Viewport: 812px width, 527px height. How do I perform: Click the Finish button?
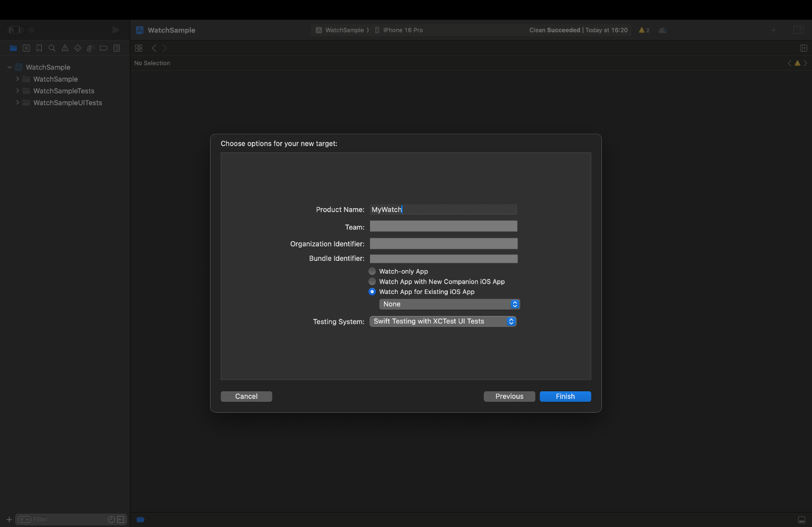coord(565,397)
